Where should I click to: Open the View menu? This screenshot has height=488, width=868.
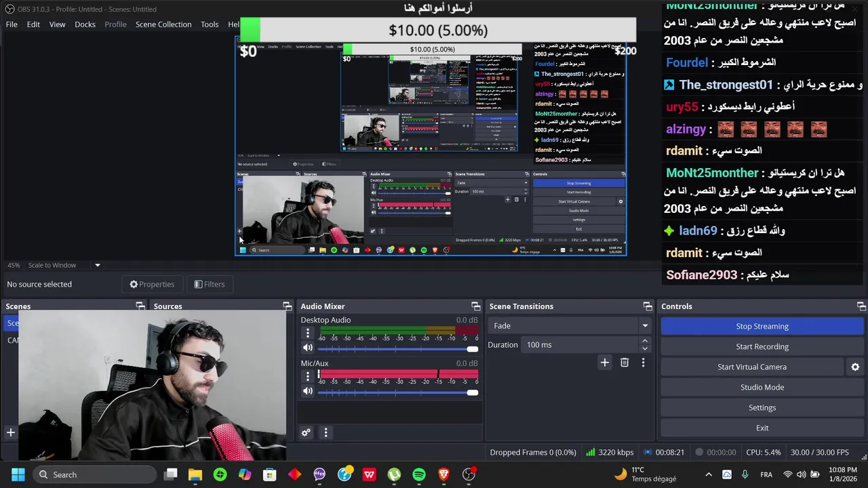tap(57, 24)
